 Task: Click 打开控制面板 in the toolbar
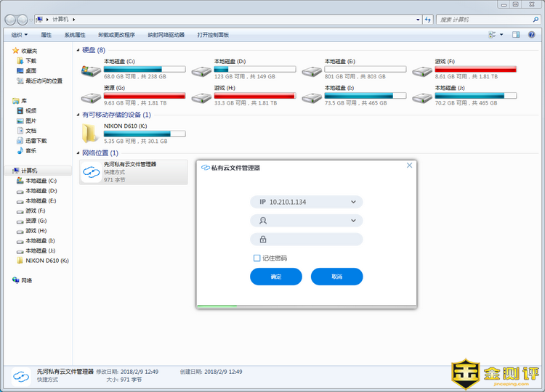point(213,34)
